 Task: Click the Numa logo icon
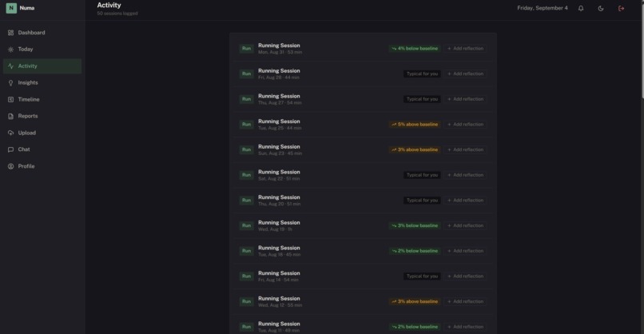[x=11, y=8]
